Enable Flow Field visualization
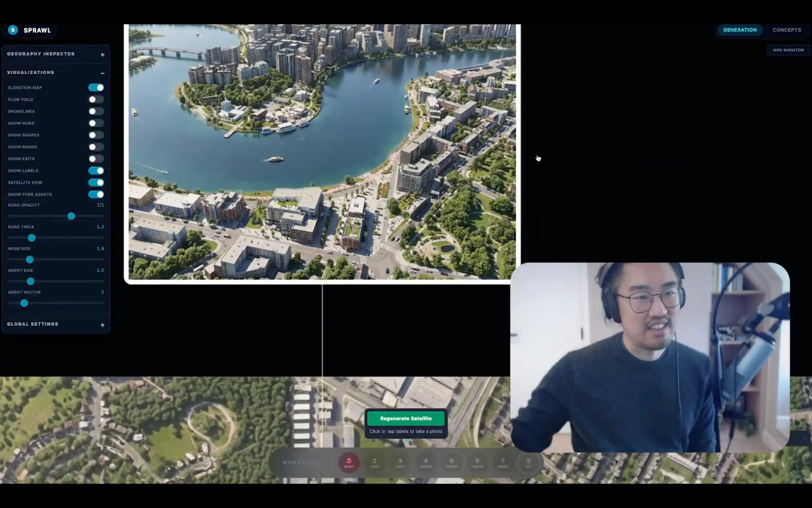Screen dimensions: 812x508 (96, 99)
